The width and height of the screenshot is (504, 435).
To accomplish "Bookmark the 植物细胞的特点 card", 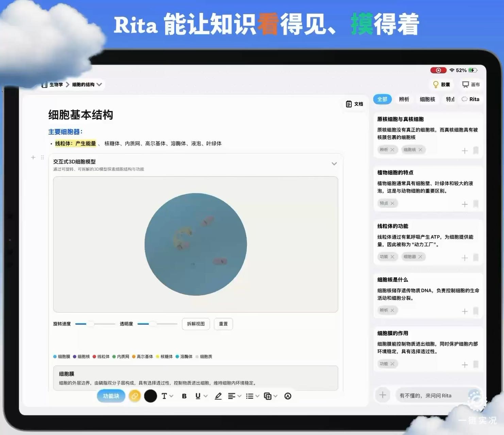I will pos(476,204).
